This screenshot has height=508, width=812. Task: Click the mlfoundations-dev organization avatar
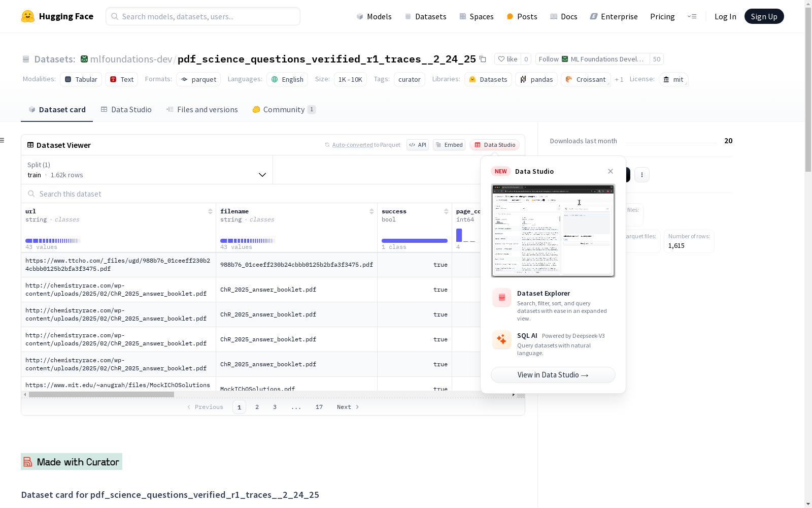point(84,59)
